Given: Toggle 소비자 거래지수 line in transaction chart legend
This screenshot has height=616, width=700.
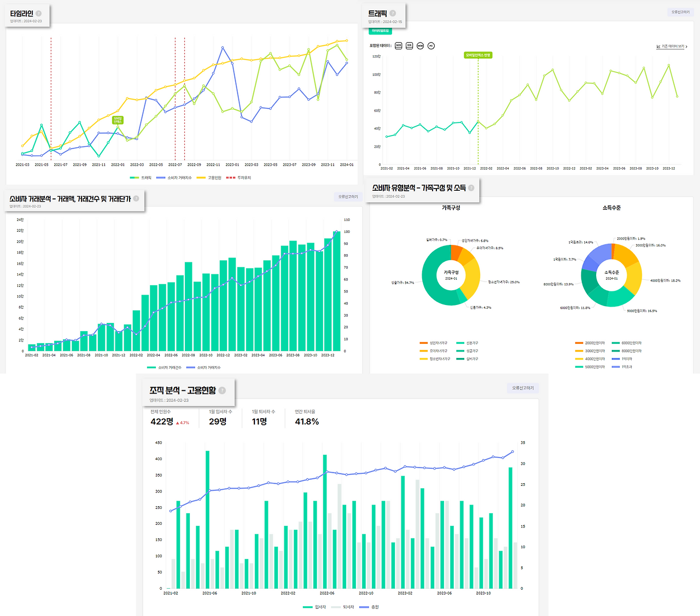Looking at the screenshot, I should click(203, 368).
